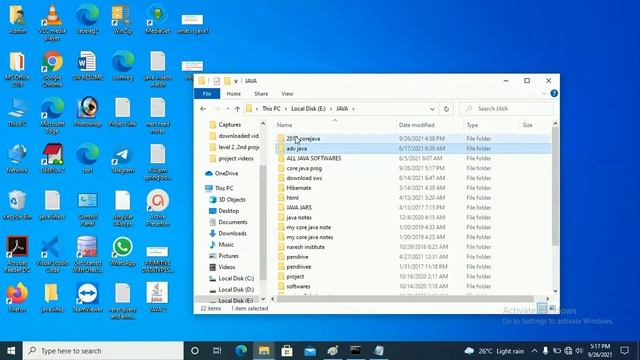Select the Network desktop icon
Screen dimensions: 640x360
click(17, 158)
